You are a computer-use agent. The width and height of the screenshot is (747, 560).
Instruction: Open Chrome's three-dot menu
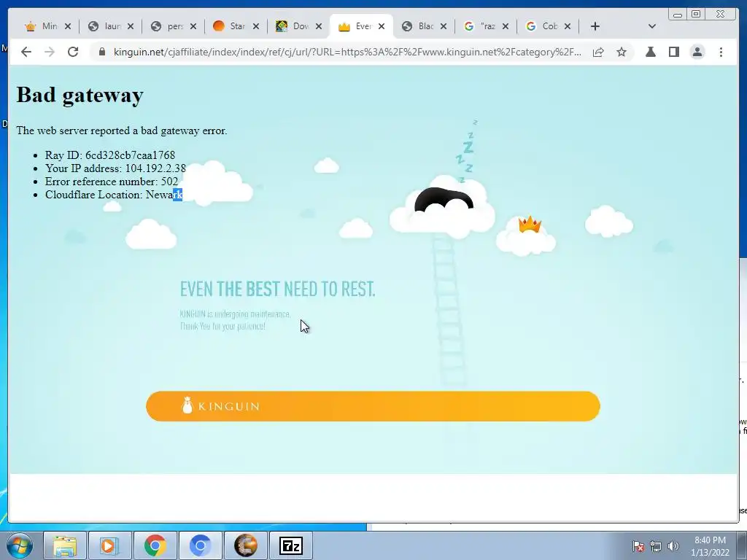(x=721, y=52)
